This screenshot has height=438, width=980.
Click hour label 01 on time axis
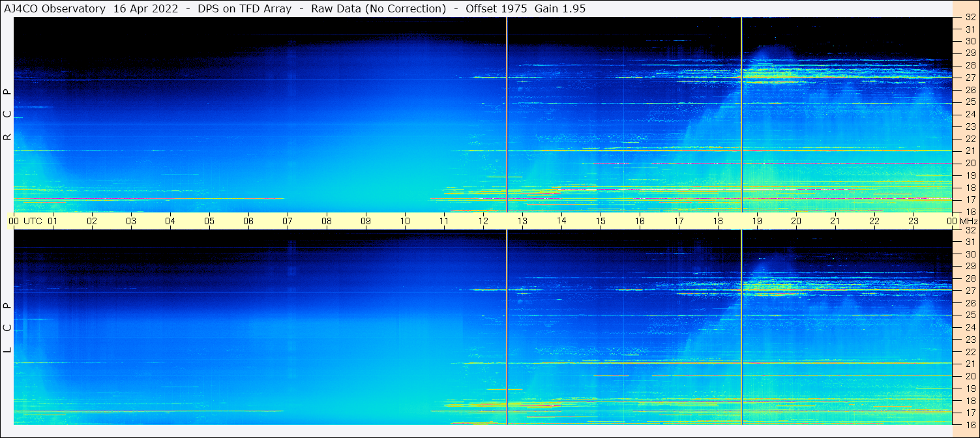[53, 221]
